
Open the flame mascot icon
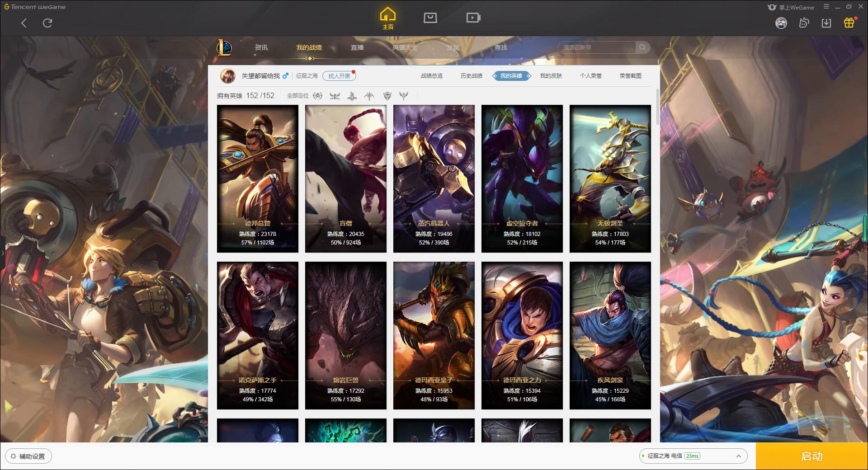click(804, 23)
